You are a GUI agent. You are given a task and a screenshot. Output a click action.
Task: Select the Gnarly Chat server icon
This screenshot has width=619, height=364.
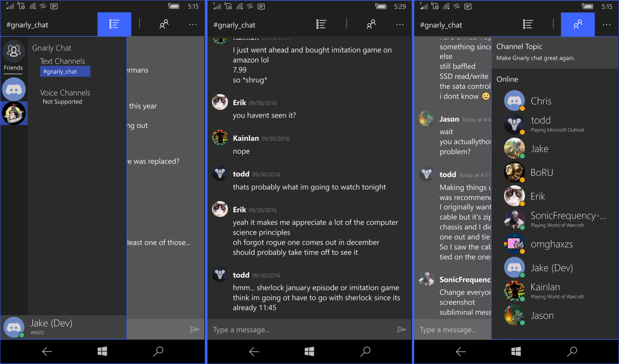point(13,112)
